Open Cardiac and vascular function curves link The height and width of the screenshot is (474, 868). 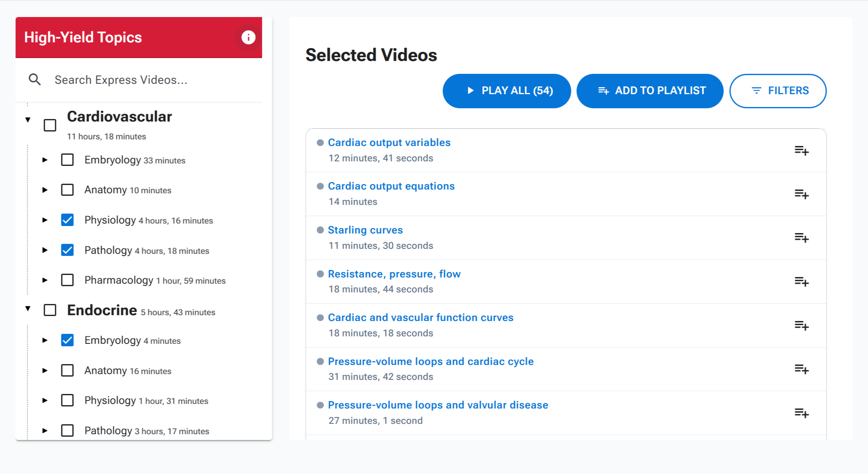click(421, 318)
